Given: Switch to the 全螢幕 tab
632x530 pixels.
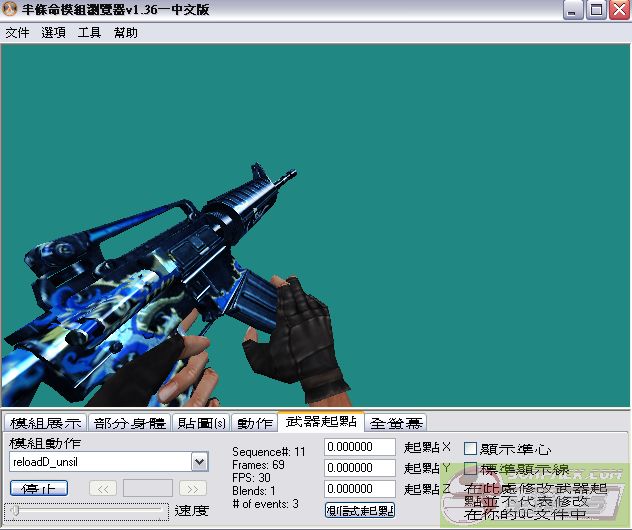Looking at the screenshot, I should click(395, 422).
